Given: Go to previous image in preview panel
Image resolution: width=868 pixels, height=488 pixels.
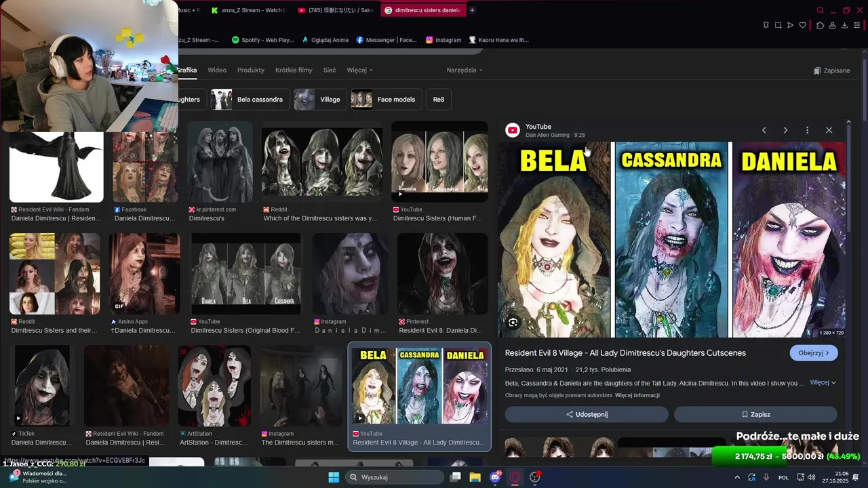Looking at the screenshot, I should (764, 130).
